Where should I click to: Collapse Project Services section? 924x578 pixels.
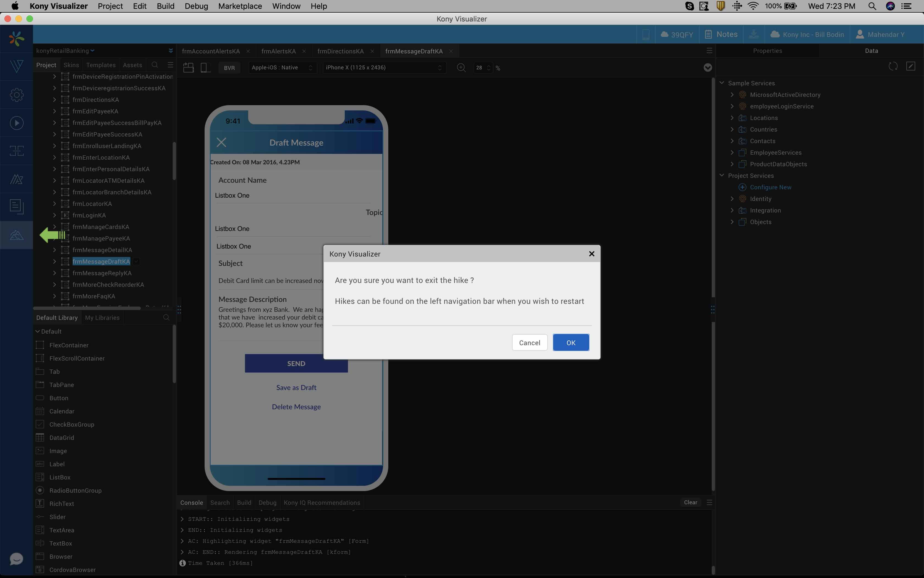(722, 176)
